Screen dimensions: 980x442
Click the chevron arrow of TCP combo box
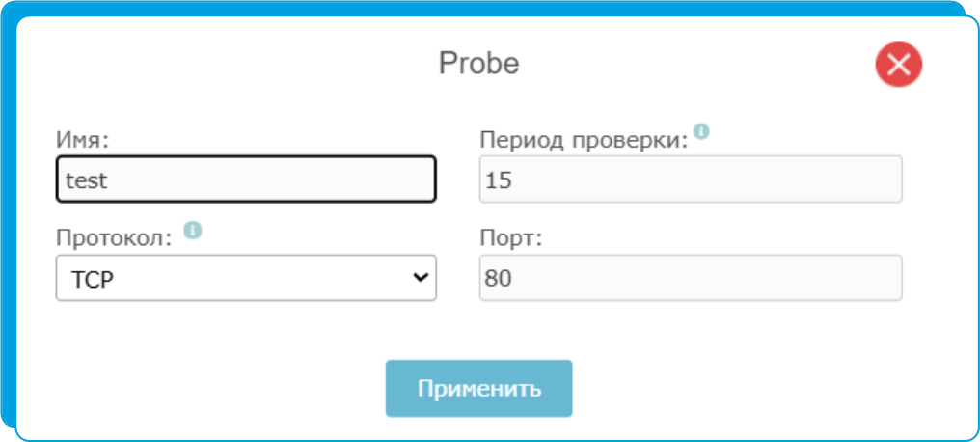pyautogui.click(x=422, y=277)
